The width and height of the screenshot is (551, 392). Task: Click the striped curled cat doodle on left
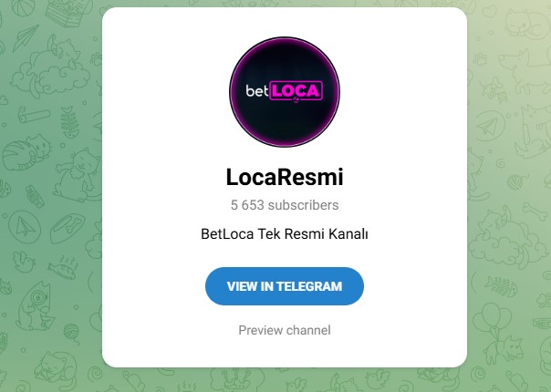coord(26,153)
